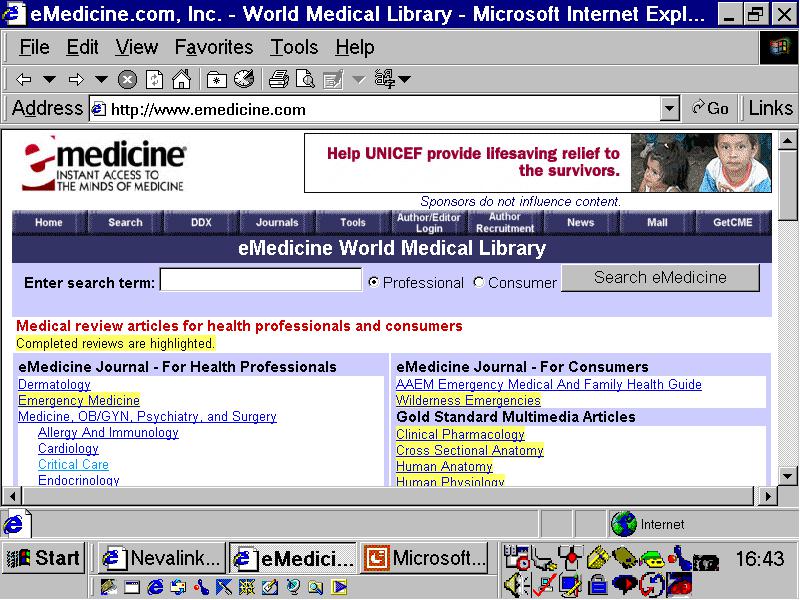Open the Critical Care link

pyautogui.click(x=73, y=464)
